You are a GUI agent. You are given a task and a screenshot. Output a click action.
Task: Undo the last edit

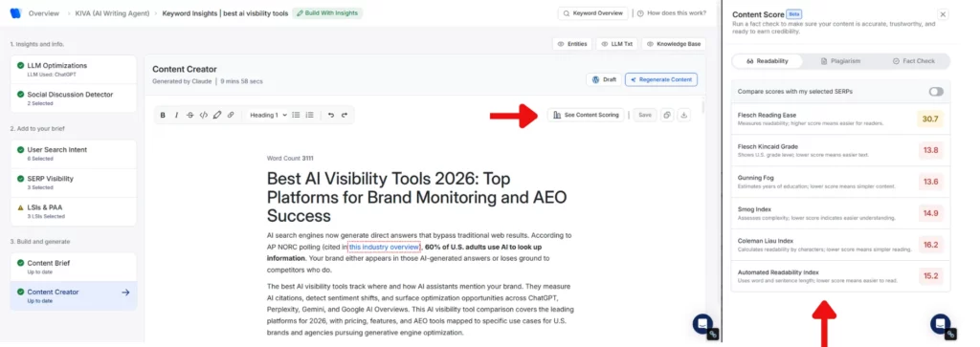point(330,115)
